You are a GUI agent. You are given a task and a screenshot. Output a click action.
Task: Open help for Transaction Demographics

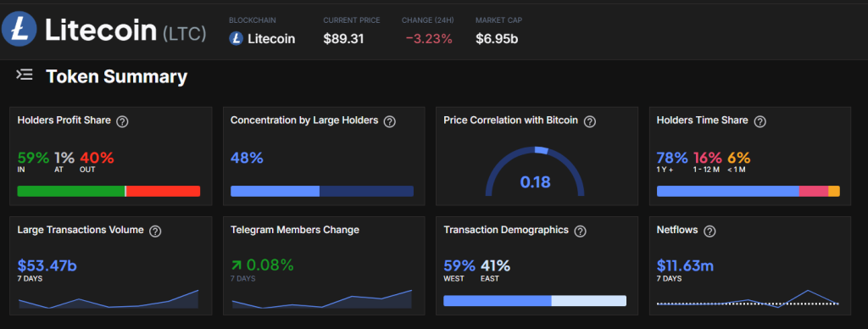tap(580, 231)
